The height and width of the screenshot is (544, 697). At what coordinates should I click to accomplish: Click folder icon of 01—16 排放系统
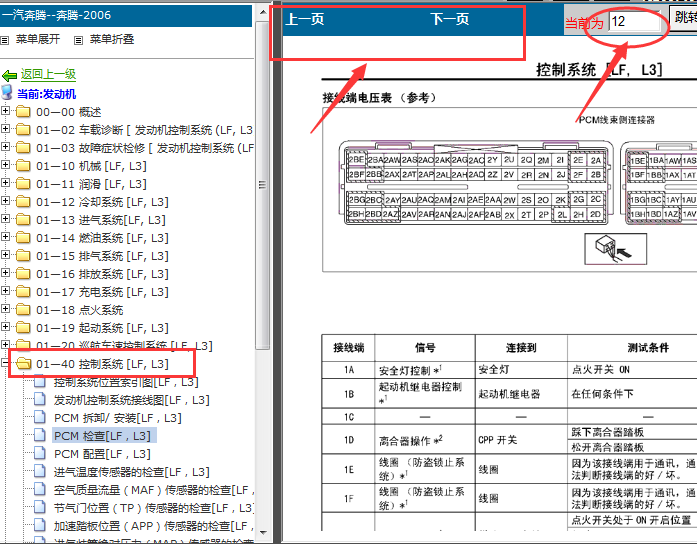click(x=23, y=273)
